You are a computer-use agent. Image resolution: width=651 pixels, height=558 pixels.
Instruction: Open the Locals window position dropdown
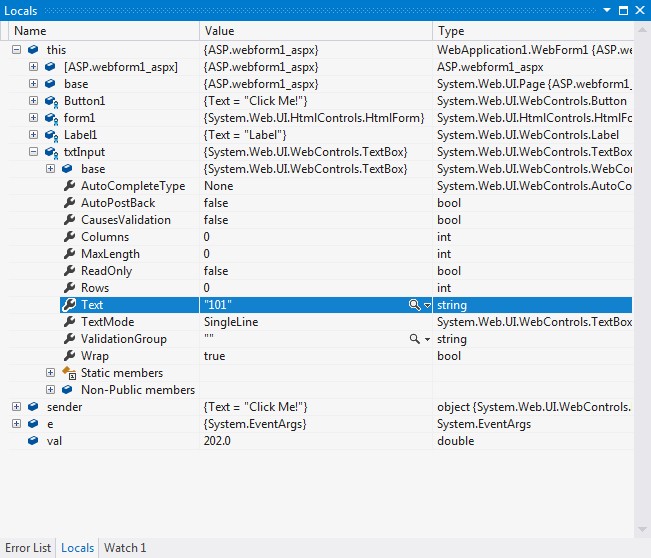[607, 10]
